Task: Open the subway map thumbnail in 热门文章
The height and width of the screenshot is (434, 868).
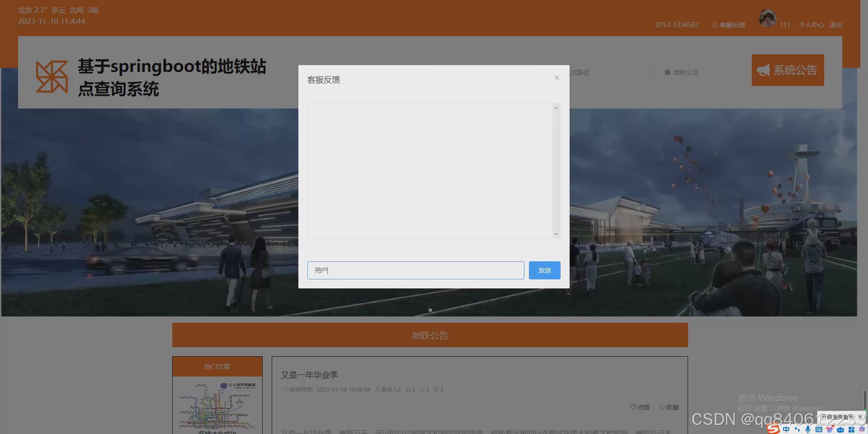Action: [217, 406]
